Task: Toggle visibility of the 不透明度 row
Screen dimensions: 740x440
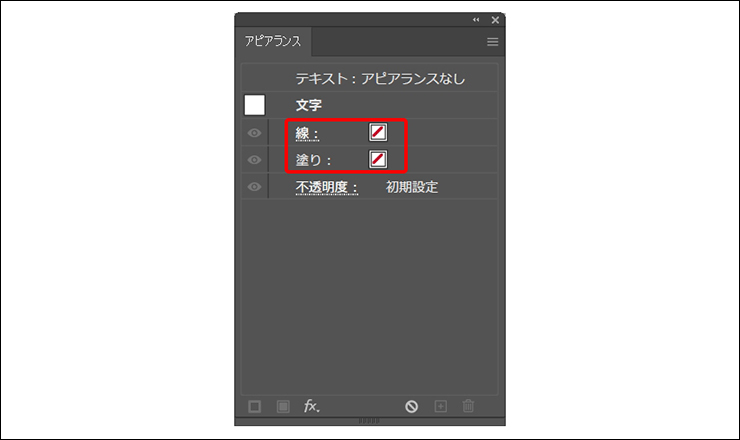Action: [x=254, y=187]
